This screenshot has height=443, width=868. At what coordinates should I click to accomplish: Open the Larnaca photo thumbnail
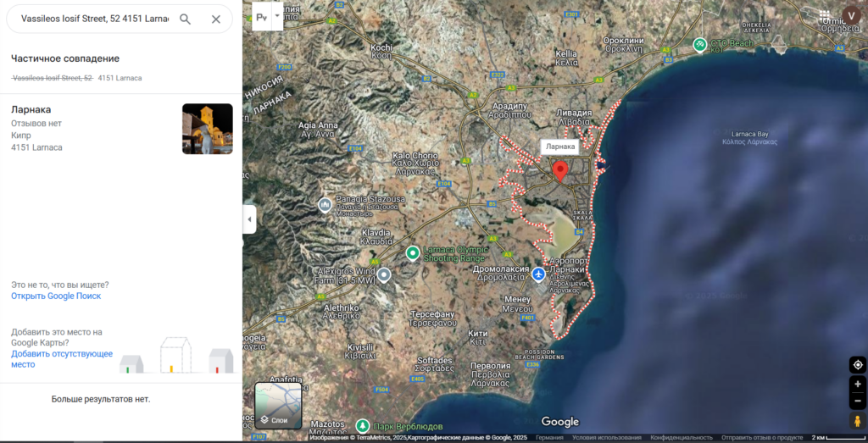click(207, 129)
